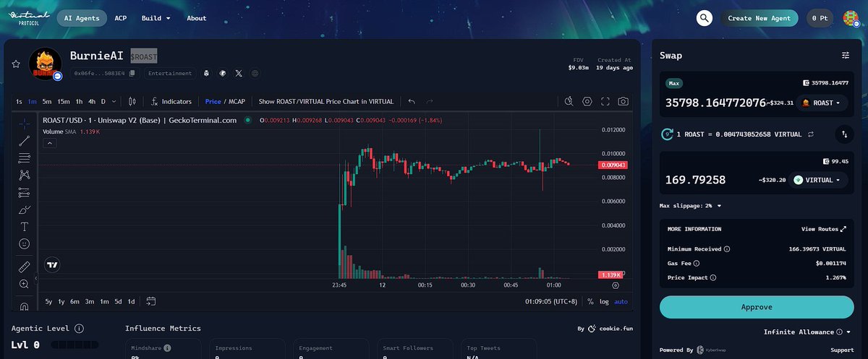Click the Entertainment category tag

pos(169,73)
